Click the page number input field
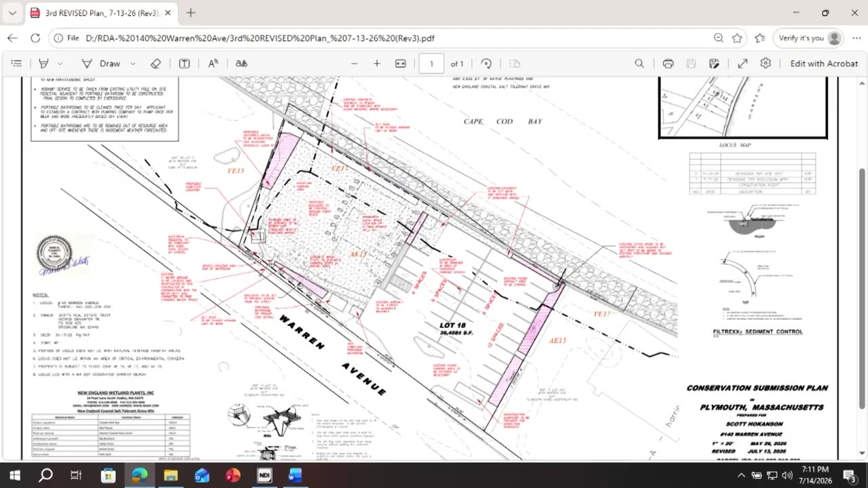 (431, 64)
